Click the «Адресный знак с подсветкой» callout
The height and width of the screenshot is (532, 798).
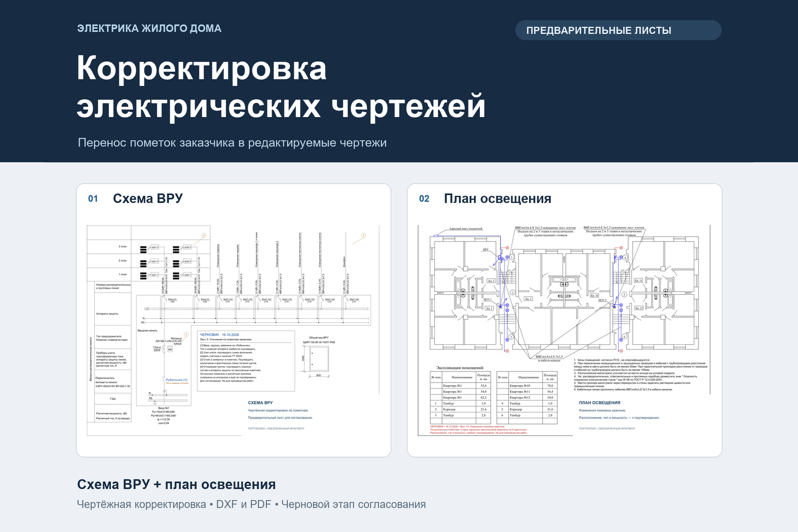click(465, 229)
